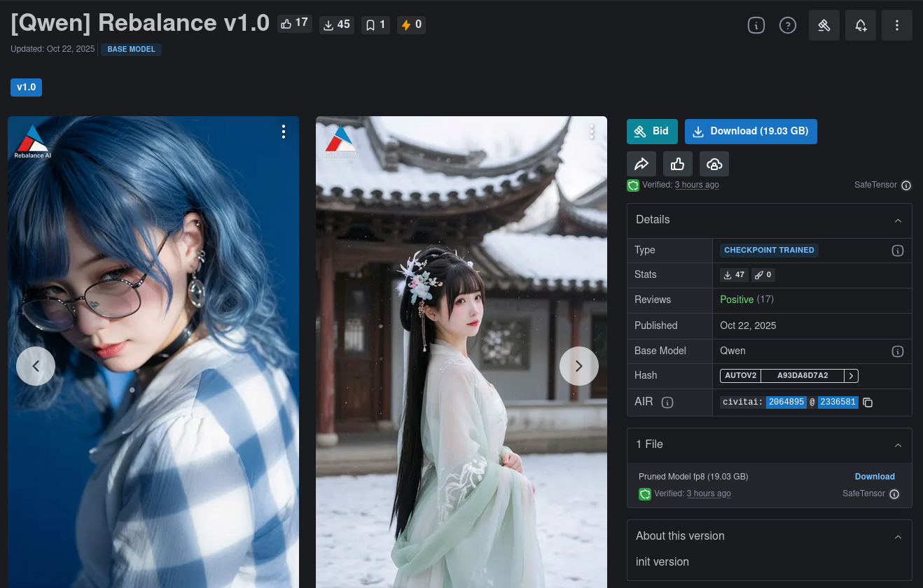Cycle to the next hash type with the arrow
The image size is (923, 588).
[x=851, y=376]
